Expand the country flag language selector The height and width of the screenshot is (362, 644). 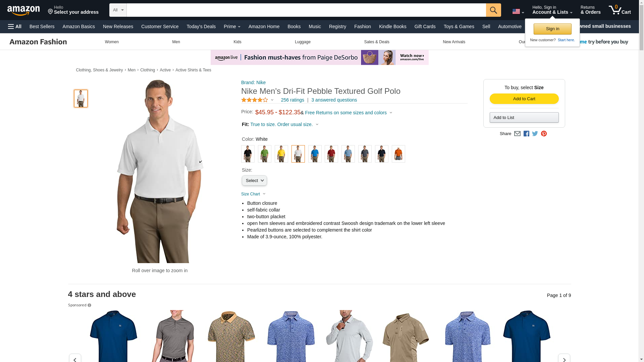coord(518,11)
